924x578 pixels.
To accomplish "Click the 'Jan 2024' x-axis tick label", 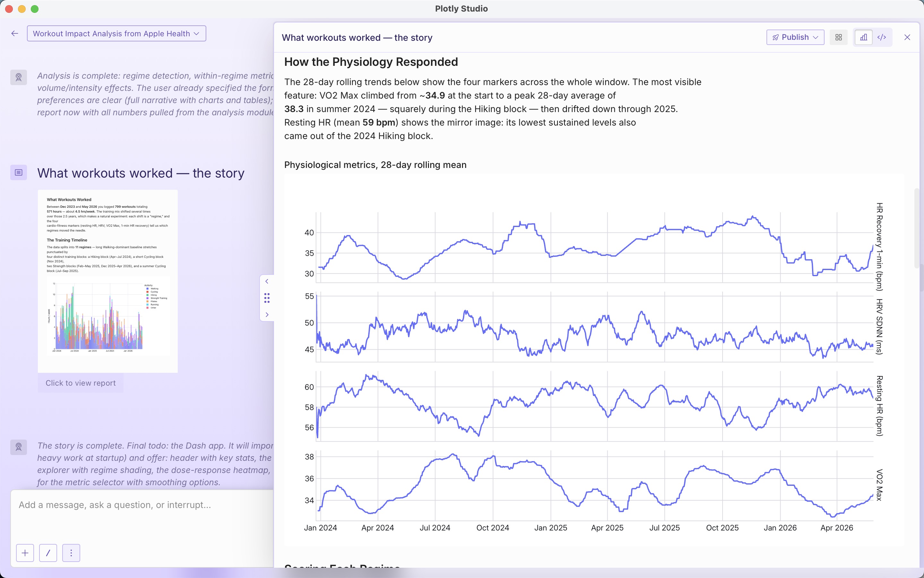I will point(320,528).
